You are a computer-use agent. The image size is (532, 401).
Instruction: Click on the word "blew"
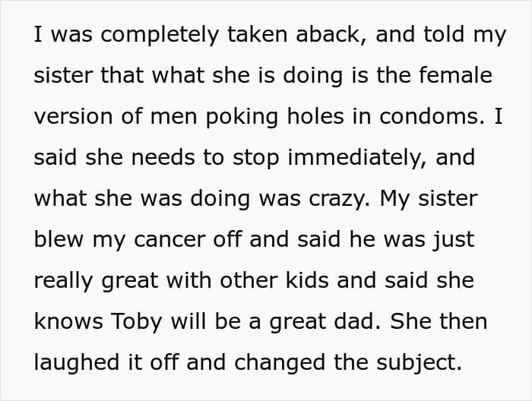pyautogui.click(x=59, y=239)
